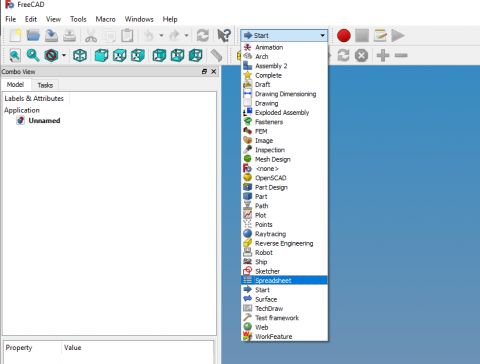
Task: Stop macro recording with square button
Action: coord(362,35)
